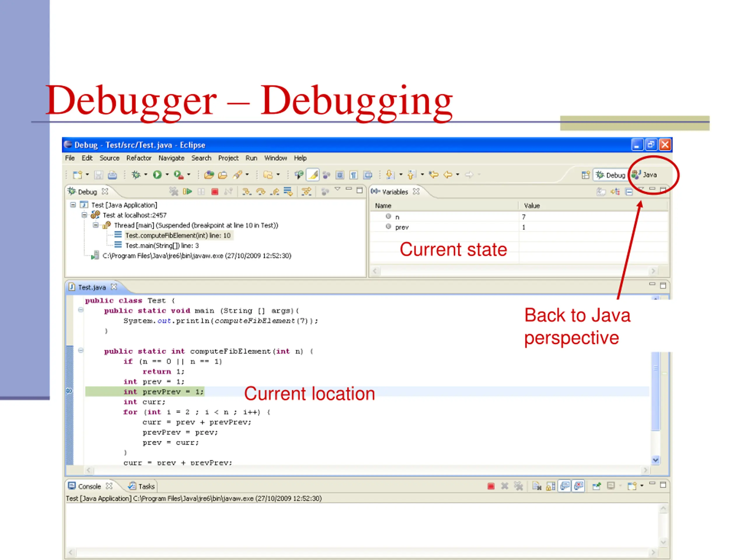Toggle Show Whitespace Characters pilcrow button

(354, 175)
